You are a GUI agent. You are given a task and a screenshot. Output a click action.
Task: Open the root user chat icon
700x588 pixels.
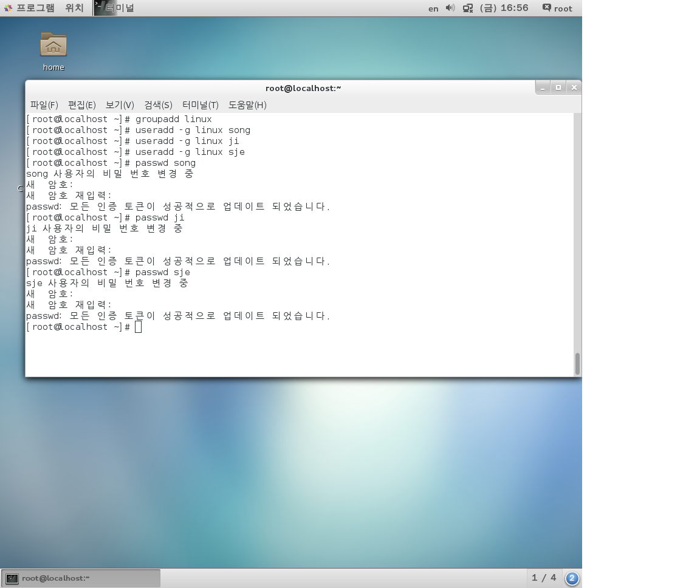547,8
